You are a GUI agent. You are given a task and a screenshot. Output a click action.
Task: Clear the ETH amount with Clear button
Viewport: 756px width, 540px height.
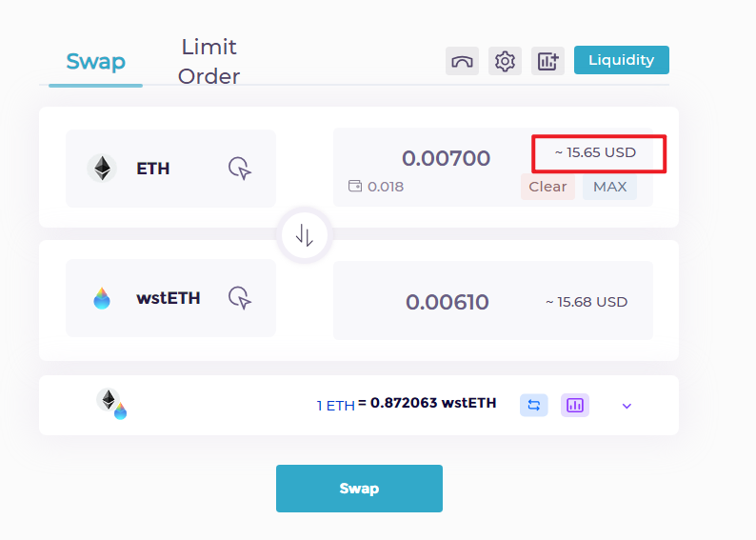tap(547, 187)
